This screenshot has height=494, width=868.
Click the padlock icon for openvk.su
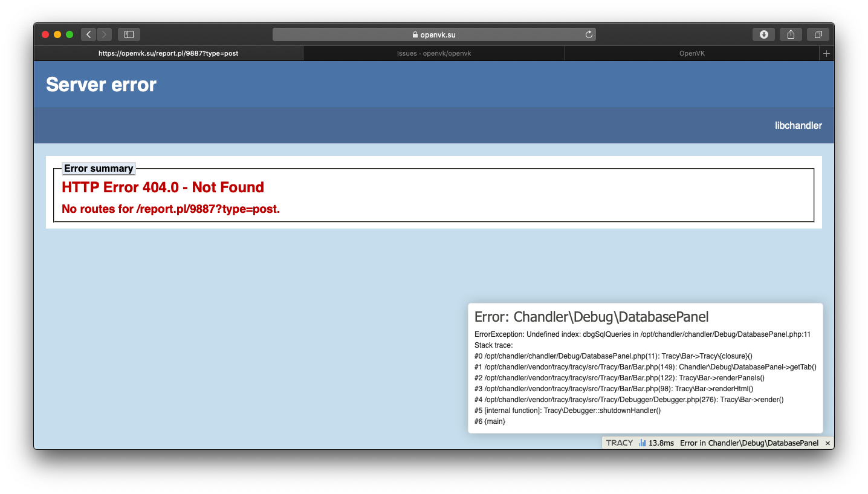point(415,34)
